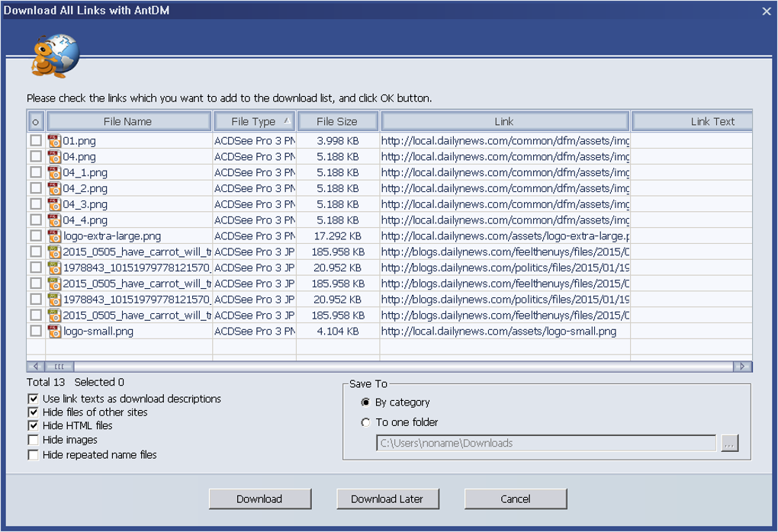
Task: Enable Hide repeated name files
Action: [x=34, y=455]
